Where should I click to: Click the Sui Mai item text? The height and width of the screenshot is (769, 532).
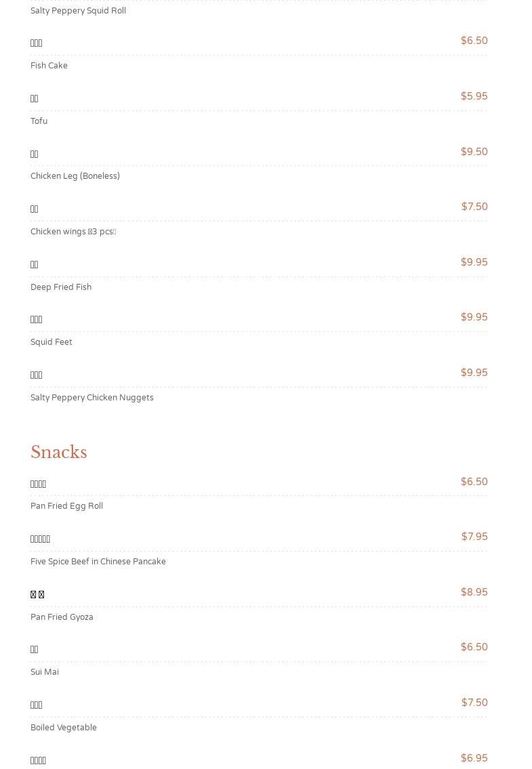[45, 672]
